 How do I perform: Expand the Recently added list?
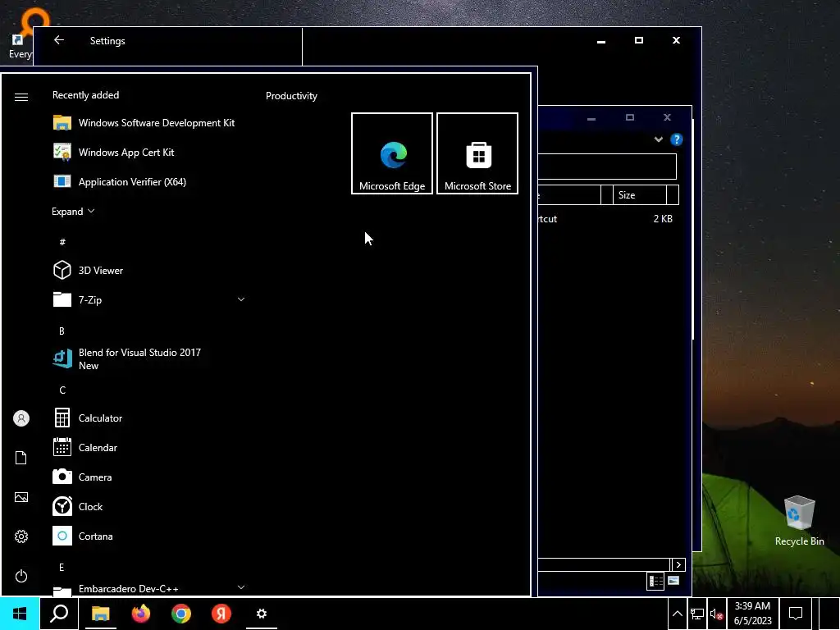73,212
